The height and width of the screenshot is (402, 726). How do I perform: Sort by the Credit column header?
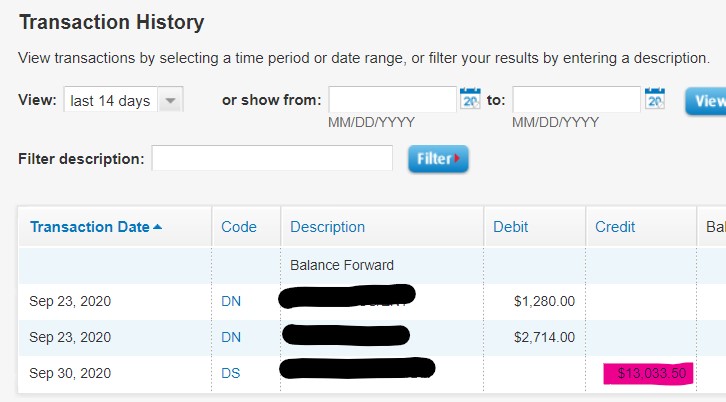pyautogui.click(x=615, y=227)
